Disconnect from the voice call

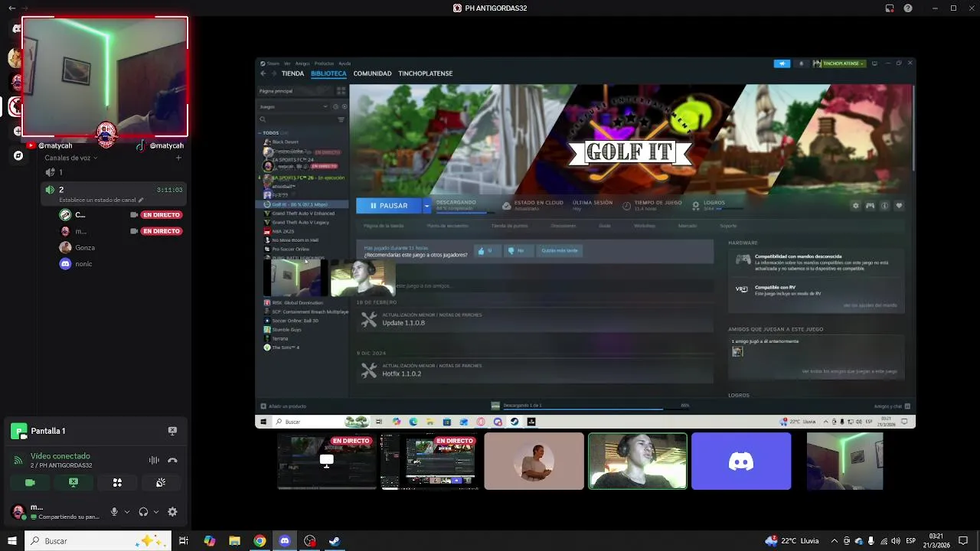pyautogui.click(x=172, y=460)
